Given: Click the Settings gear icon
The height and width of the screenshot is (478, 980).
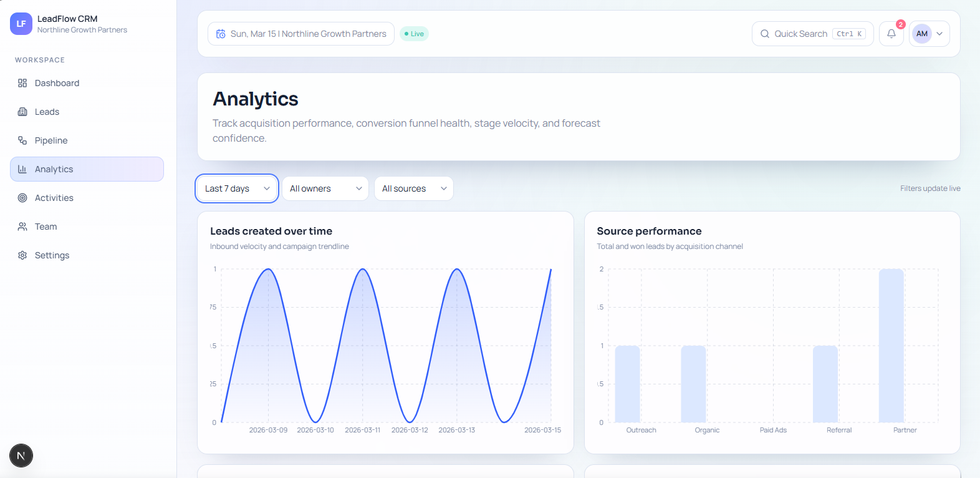Looking at the screenshot, I should click(x=22, y=255).
